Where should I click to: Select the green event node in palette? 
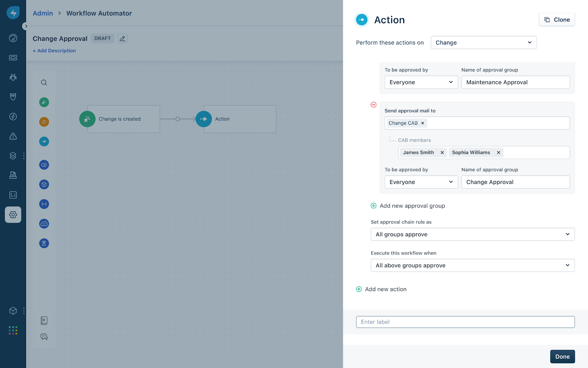click(x=44, y=102)
